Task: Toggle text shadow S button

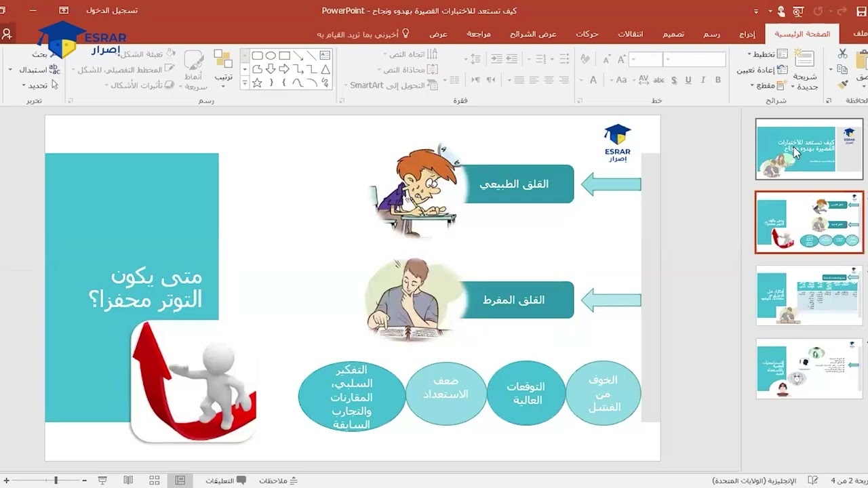Action: click(x=673, y=80)
